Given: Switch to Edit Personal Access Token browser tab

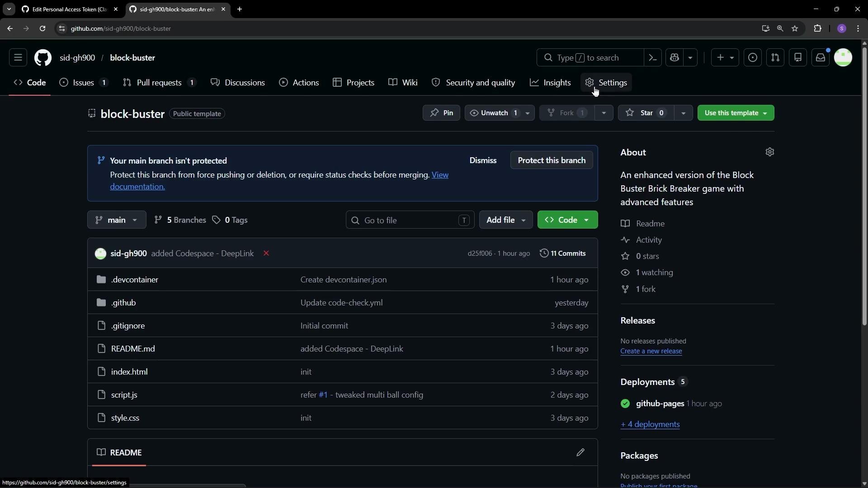Looking at the screenshot, I should (69, 9).
